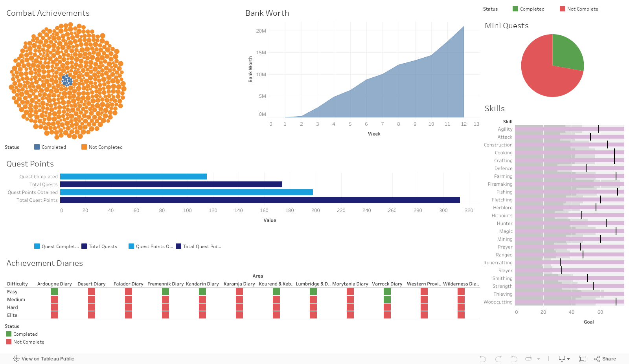629x364 pixels.
Task: Click Lumbridge Diary Easy square
Action: [x=313, y=291]
